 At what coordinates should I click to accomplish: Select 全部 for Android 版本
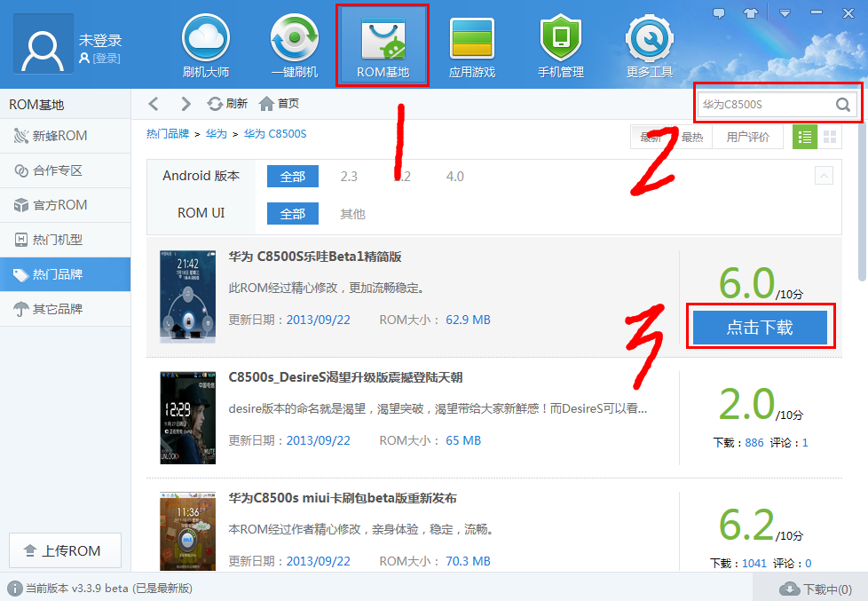click(292, 176)
